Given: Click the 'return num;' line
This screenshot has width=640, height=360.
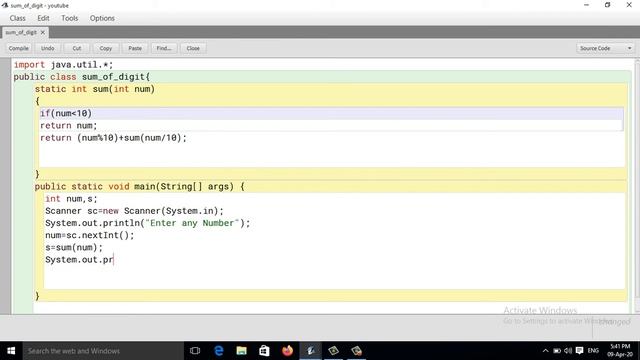Looking at the screenshot, I should coord(69,126).
